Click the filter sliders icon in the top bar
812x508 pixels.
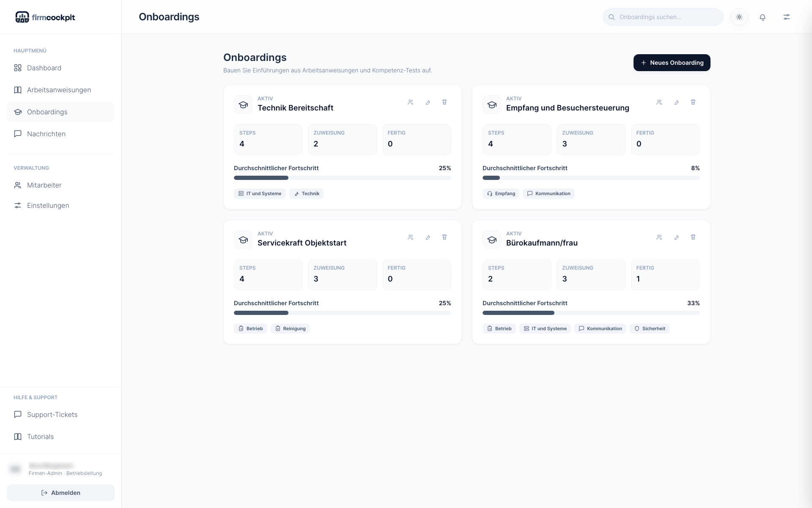tap(787, 17)
